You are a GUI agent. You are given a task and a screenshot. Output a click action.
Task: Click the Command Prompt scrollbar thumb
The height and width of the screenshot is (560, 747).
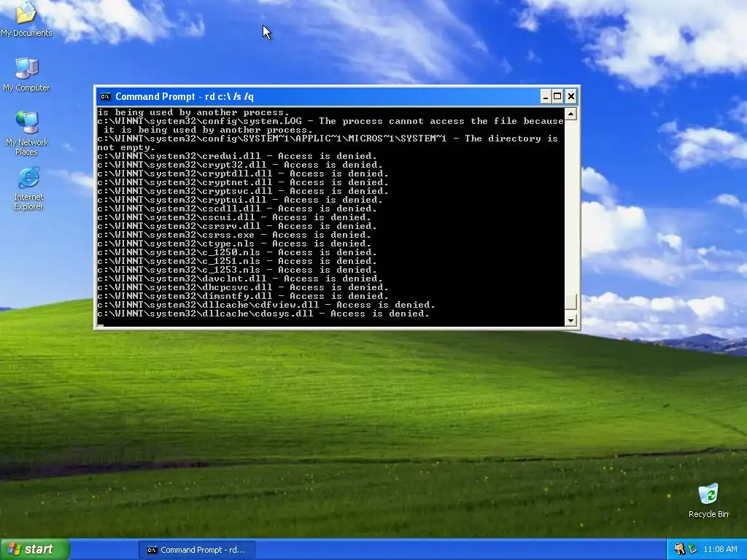[570, 301]
